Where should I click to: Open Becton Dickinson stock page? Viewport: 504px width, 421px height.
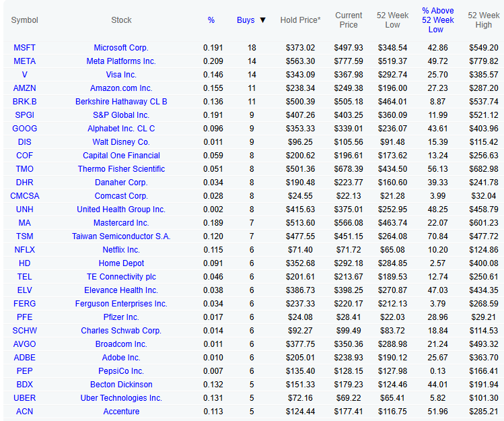(121, 385)
